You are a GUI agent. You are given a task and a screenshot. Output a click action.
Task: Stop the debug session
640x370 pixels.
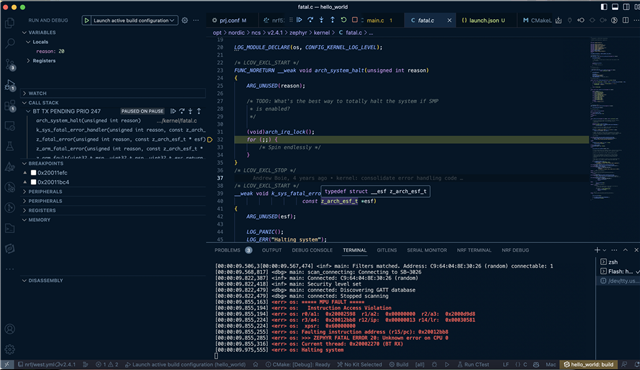click(354, 20)
